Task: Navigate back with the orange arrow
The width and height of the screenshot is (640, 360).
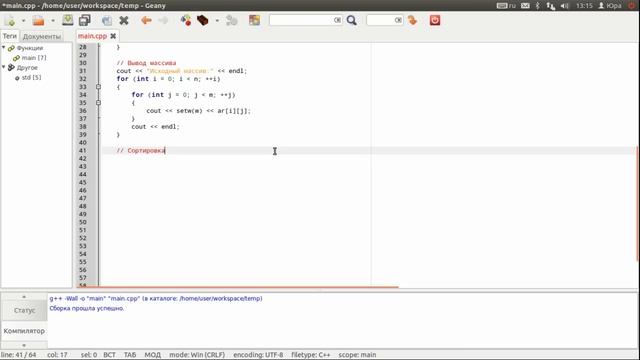Action: [146, 20]
